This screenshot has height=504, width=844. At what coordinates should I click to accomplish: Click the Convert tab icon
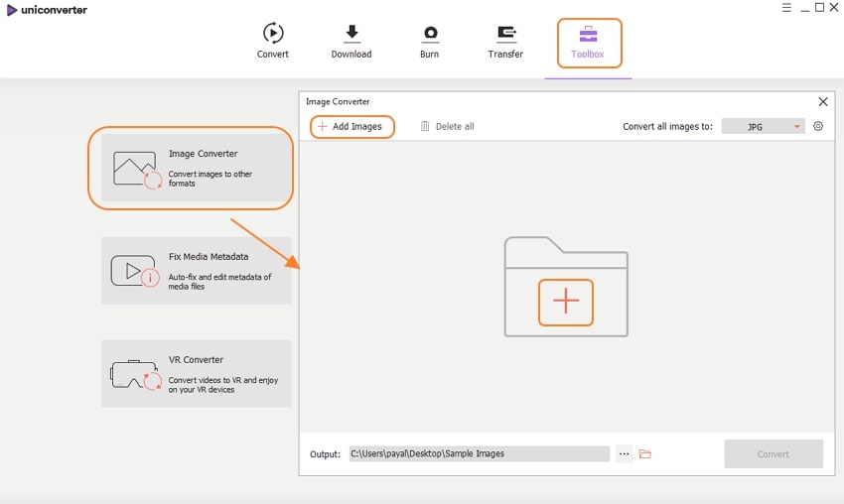pyautogui.click(x=273, y=34)
